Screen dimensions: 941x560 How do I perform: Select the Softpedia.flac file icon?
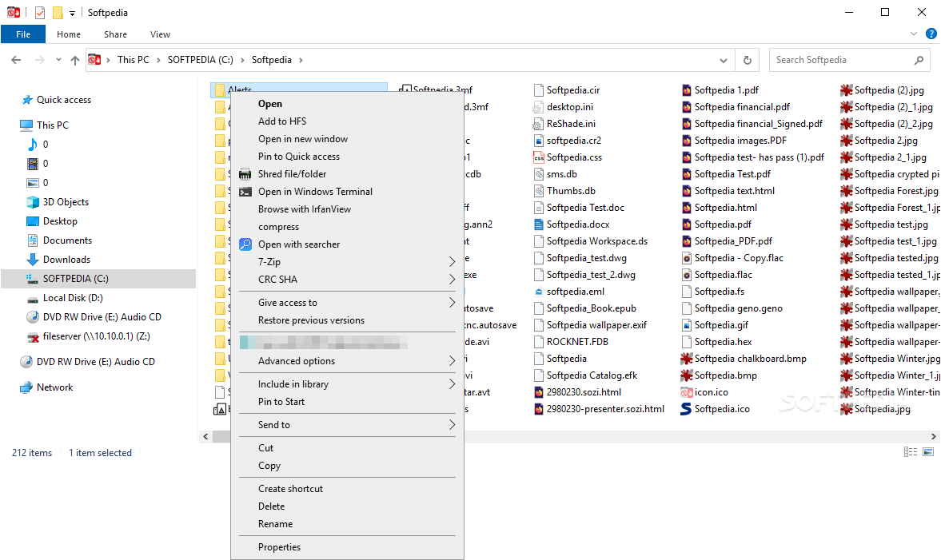click(687, 275)
